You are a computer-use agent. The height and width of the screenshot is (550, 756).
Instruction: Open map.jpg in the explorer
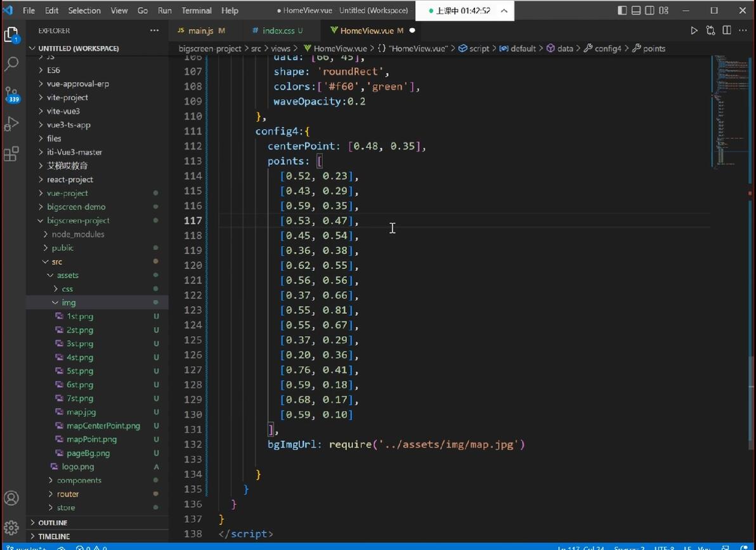tap(81, 412)
